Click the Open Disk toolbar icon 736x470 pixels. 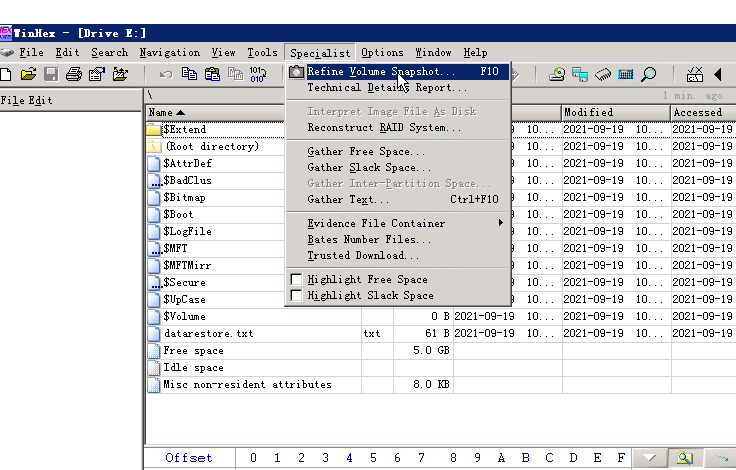pyautogui.click(x=557, y=74)
